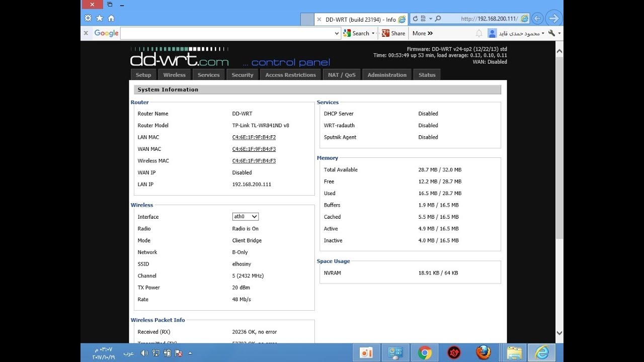Click the address bar search magnifier icon
The height and width of the screenshot is (362, 644).
438,19
